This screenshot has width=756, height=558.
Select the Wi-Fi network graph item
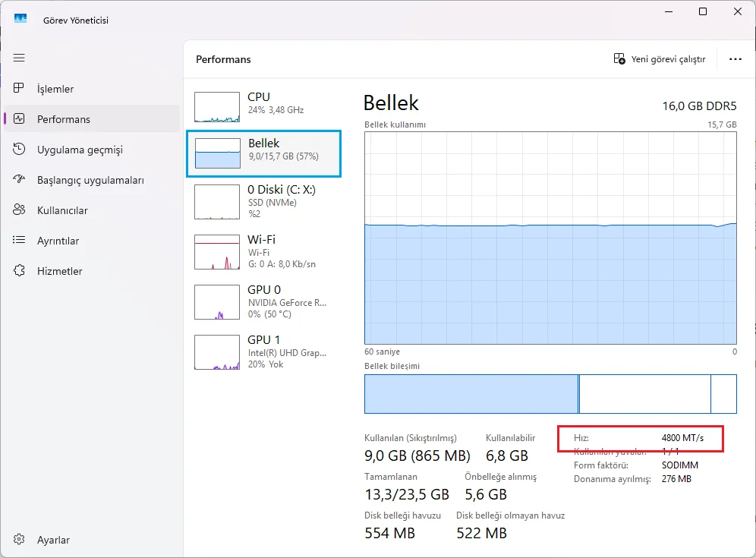pos(263,252)
